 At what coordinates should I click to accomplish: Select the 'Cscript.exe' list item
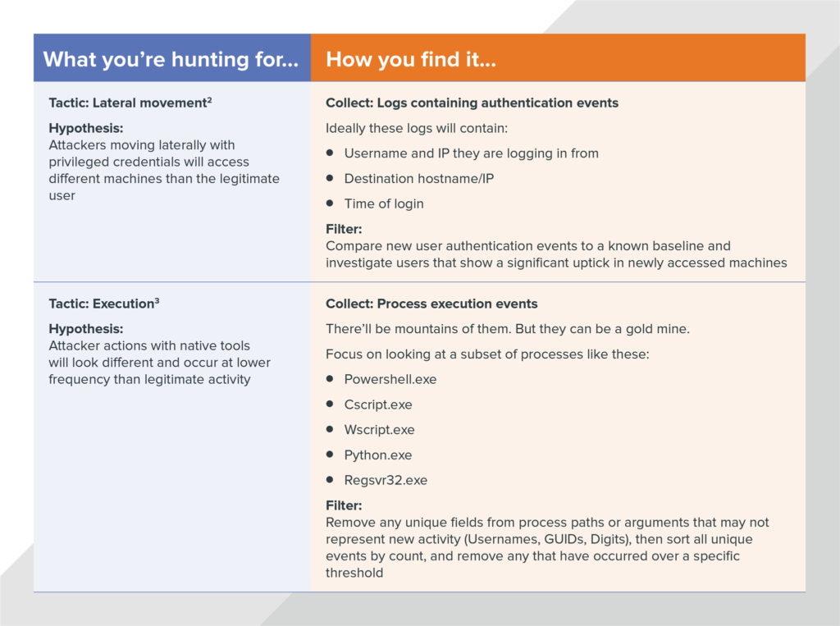coord(377,404)
